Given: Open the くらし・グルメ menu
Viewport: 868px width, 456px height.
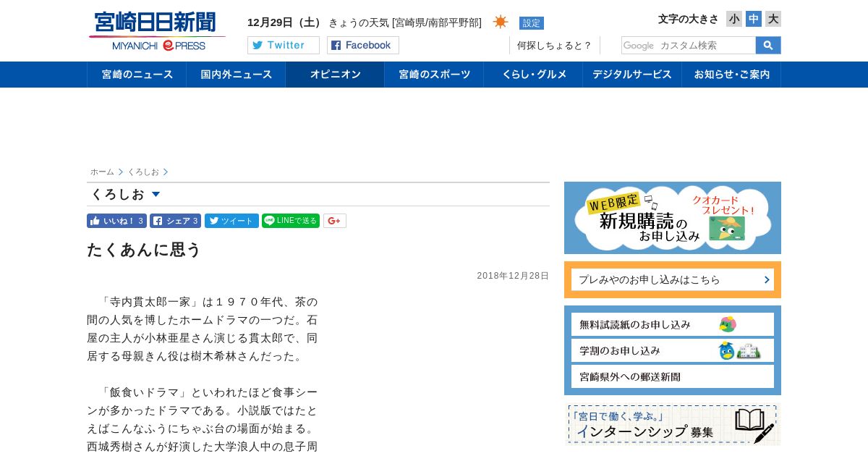Looking at the screenshot, I should [x=533, y=75].
